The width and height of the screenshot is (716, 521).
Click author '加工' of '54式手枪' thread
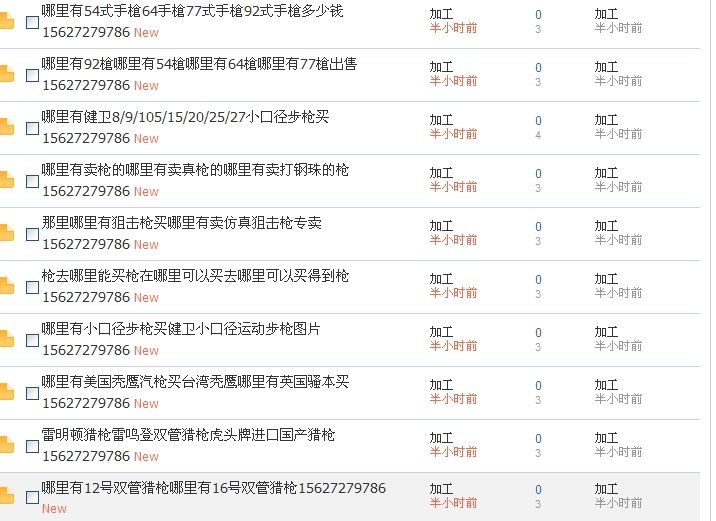coord(441,14)
